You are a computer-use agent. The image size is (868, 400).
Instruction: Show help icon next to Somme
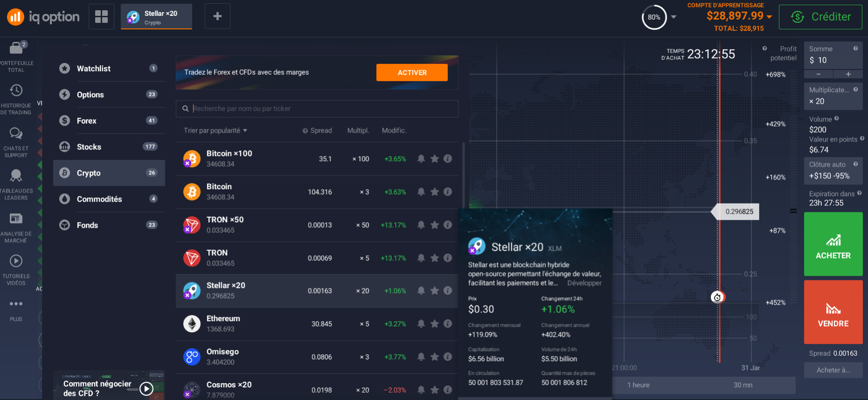855,48
